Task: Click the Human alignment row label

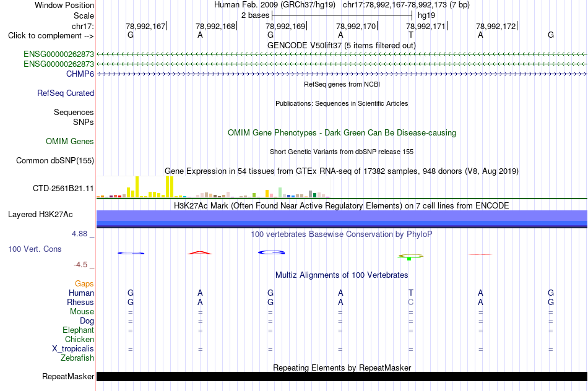Action: click(x=81, y=293)
